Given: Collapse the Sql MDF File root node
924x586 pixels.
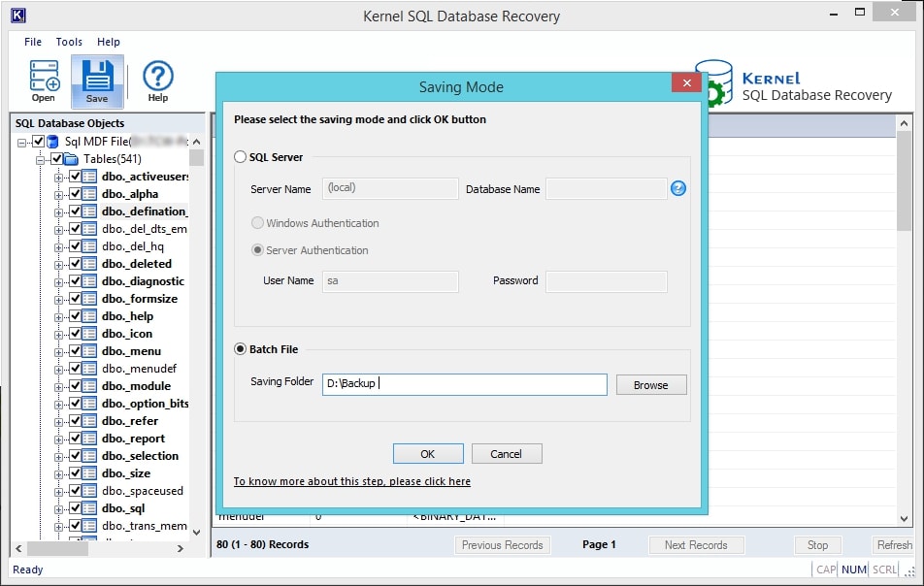Looking at the screenshot, I should click(23, 142).
